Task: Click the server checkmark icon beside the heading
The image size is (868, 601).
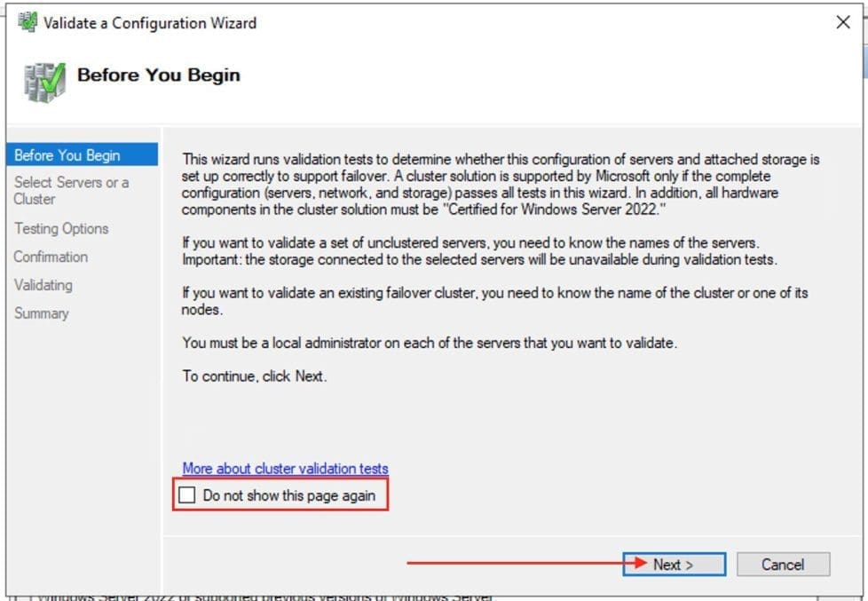Action: 43,83
